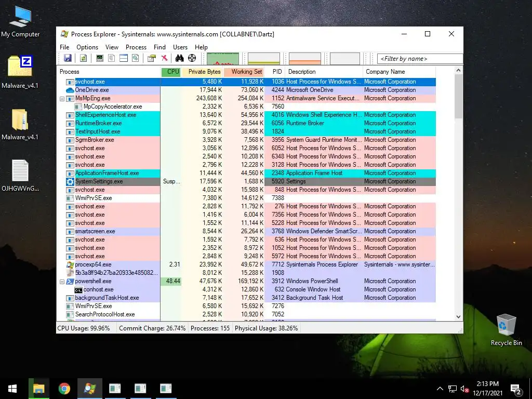Select the 5b3a8ff94b27ba20933e485082 process row

click(246, 273)
